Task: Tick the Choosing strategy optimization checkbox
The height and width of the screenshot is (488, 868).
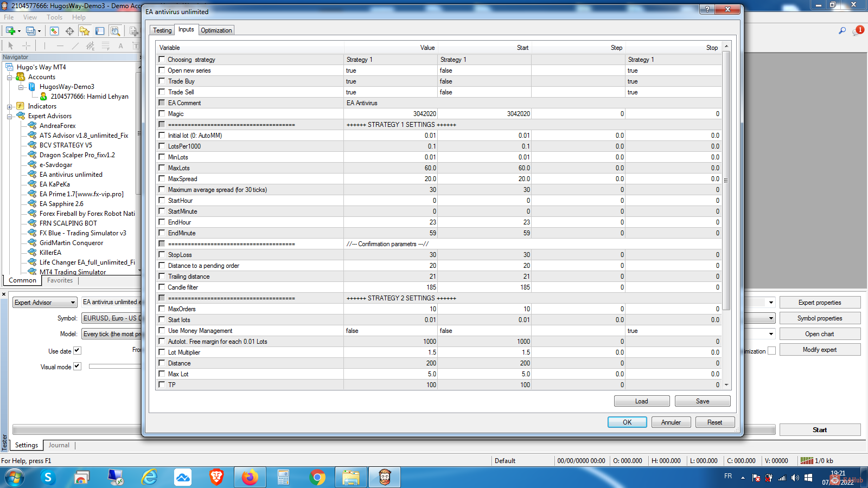Action: point(162,59)
